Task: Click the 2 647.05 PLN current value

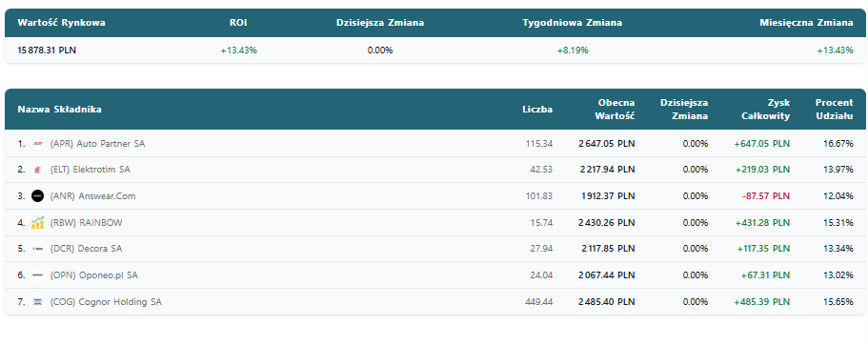Action: [607, 143]
